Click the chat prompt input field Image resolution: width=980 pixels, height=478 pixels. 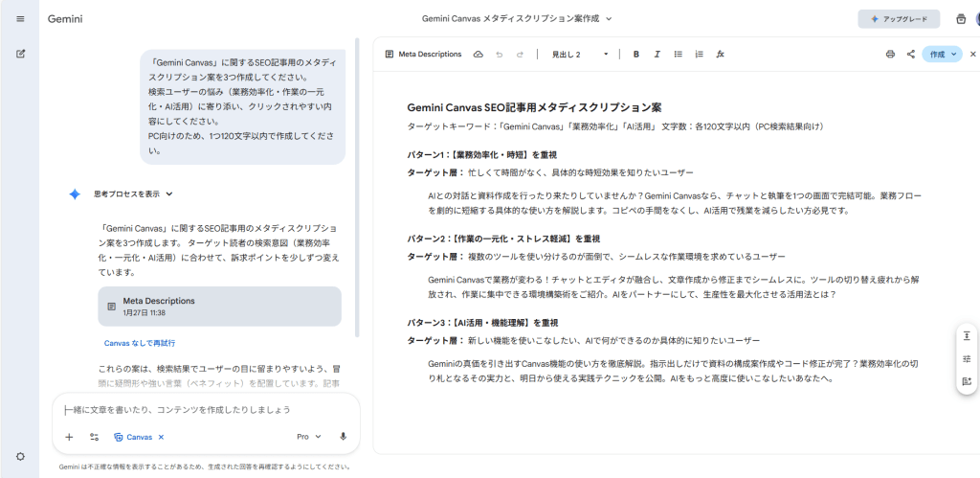point(206,410)
